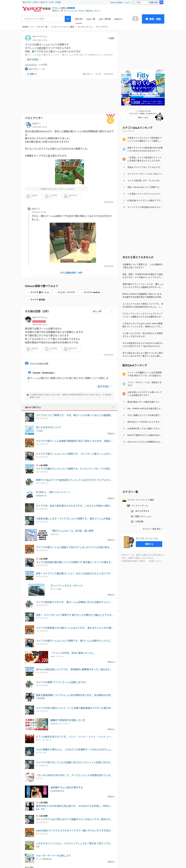Click the 質問する button in sidebar
Screen dimensions: 186x868
(149, 544)
